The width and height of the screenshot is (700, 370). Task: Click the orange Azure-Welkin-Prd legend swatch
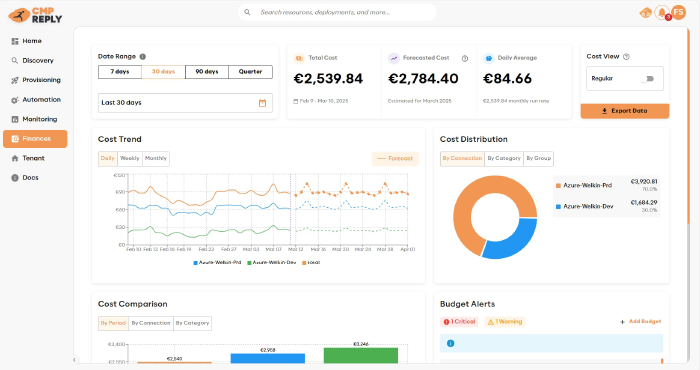558,186
